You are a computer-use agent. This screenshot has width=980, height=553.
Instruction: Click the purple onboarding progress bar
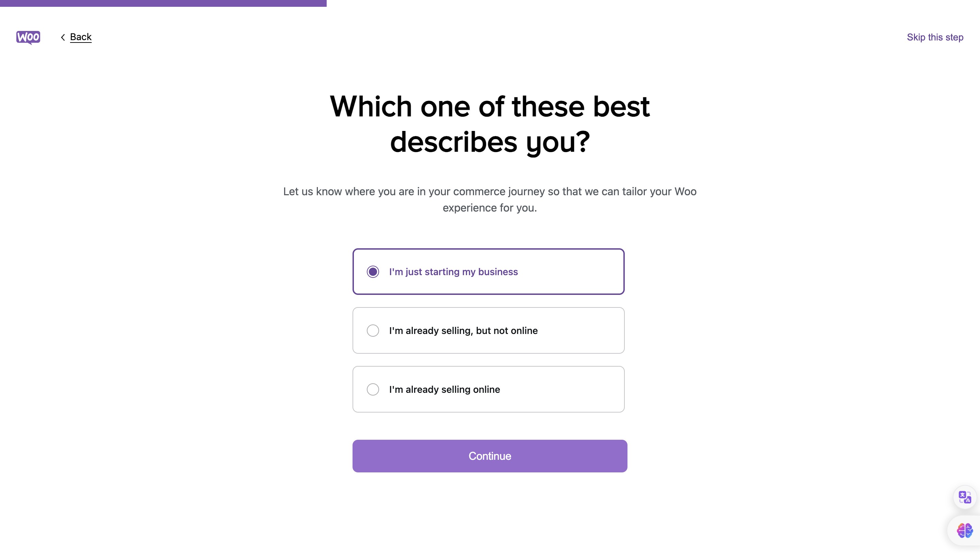[163, 3]
